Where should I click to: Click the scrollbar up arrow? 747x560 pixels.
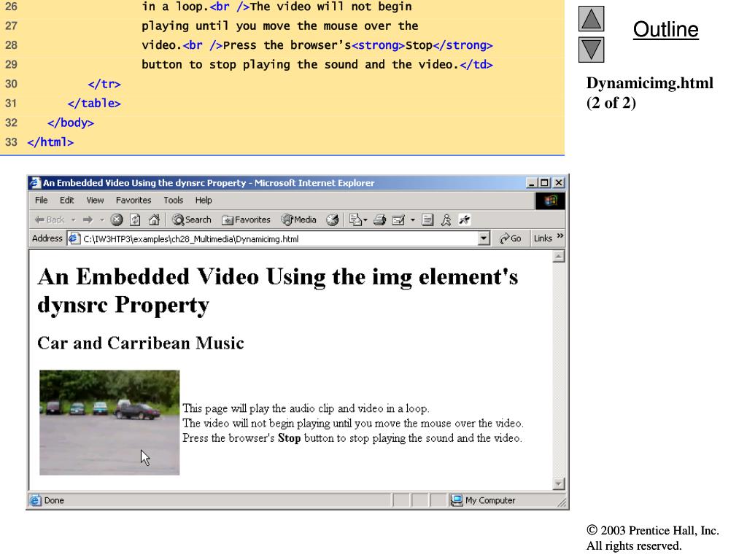click(559, 257)
